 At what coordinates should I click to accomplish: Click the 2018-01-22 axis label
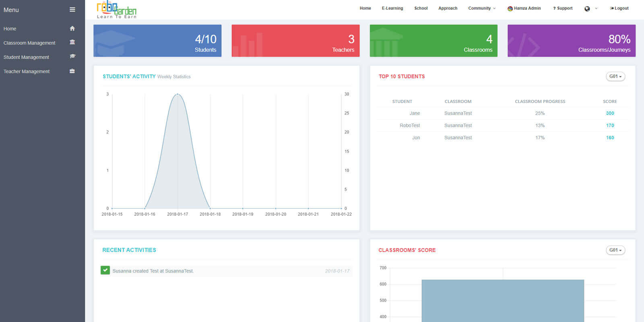click(x=341, y=214)
